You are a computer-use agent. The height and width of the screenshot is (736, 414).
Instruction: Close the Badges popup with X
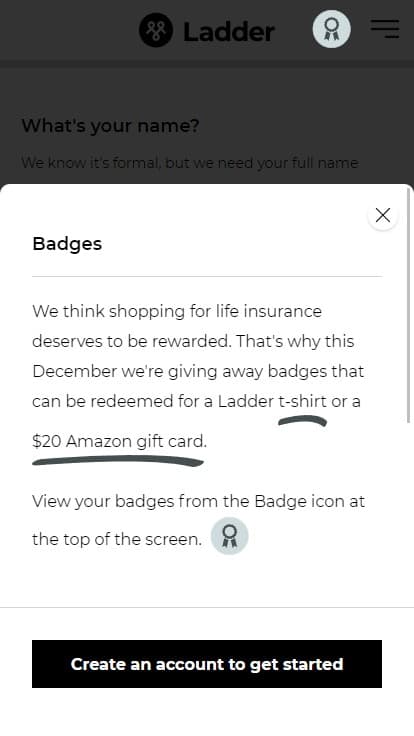pos(383,215)
